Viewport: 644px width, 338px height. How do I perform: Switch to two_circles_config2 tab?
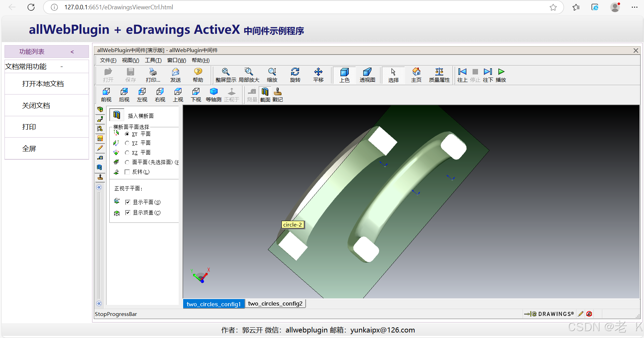[275, 304]
